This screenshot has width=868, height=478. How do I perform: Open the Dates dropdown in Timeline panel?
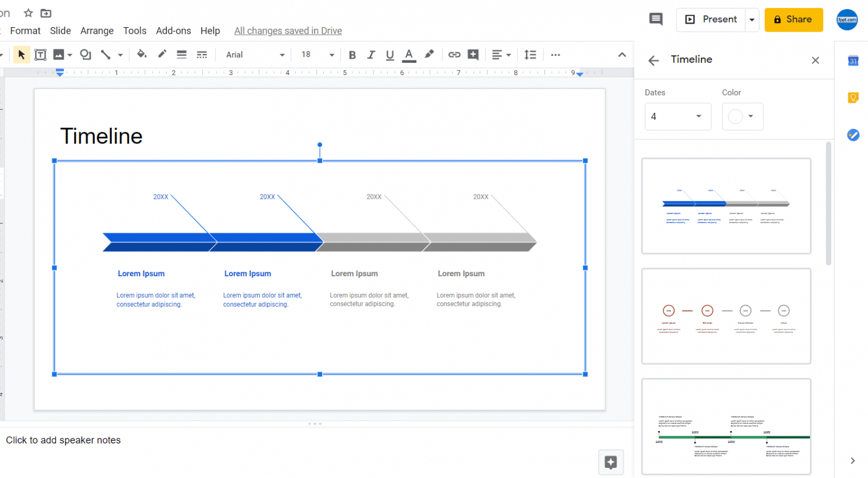click(678, 116)
